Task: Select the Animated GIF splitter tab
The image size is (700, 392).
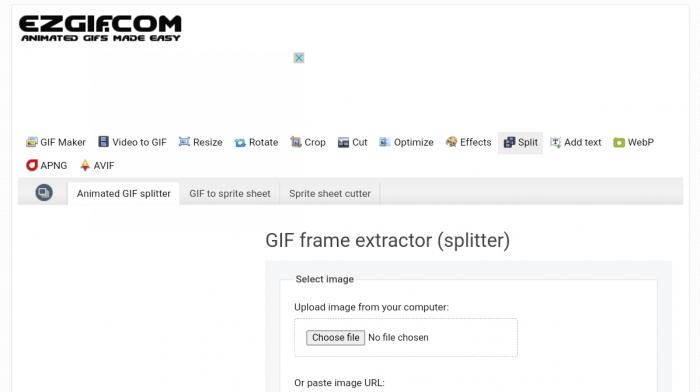Action: (x=124, y=193)
